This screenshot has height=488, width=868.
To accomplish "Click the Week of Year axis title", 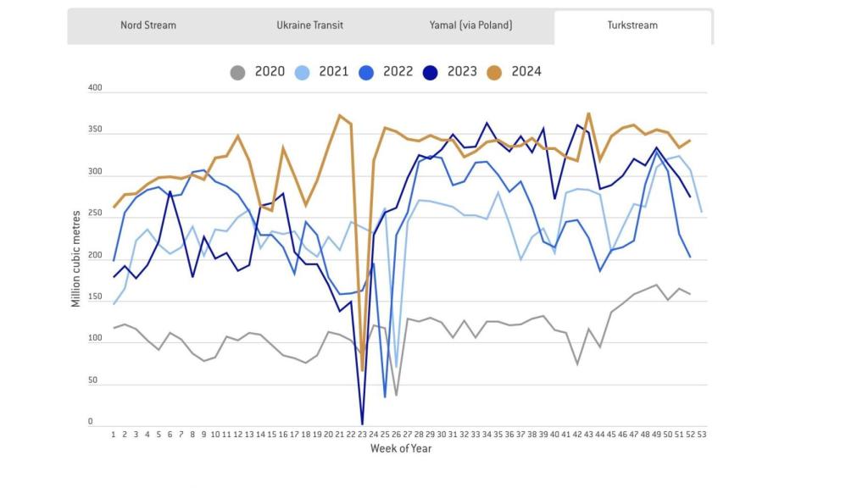I will click(401, 448).
